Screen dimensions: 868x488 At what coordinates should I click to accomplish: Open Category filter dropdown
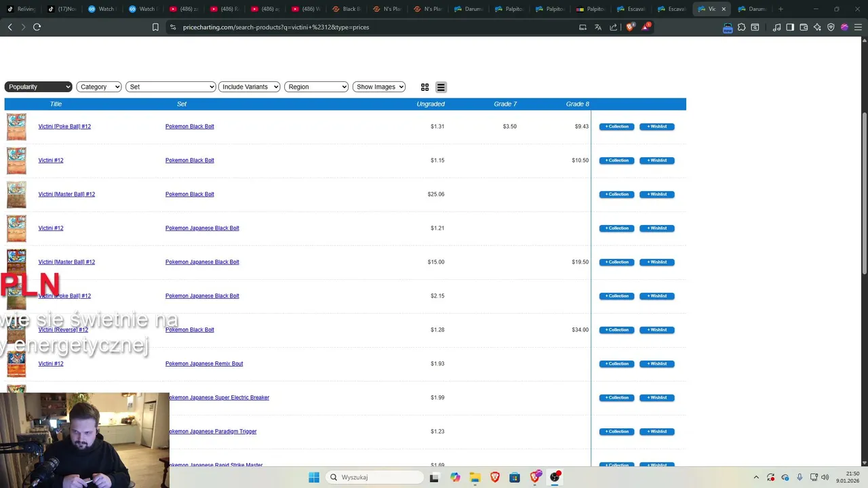click(99, 87)
